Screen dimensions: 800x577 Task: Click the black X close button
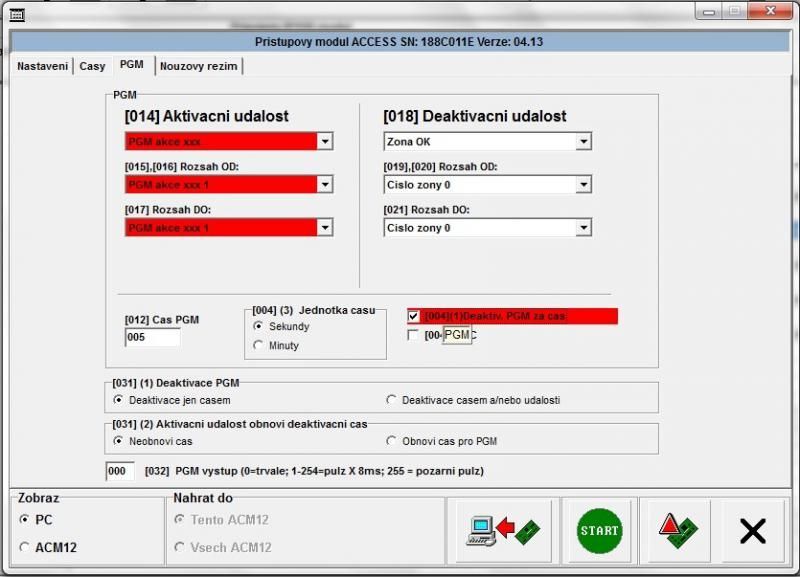click(x=752, y=531)
